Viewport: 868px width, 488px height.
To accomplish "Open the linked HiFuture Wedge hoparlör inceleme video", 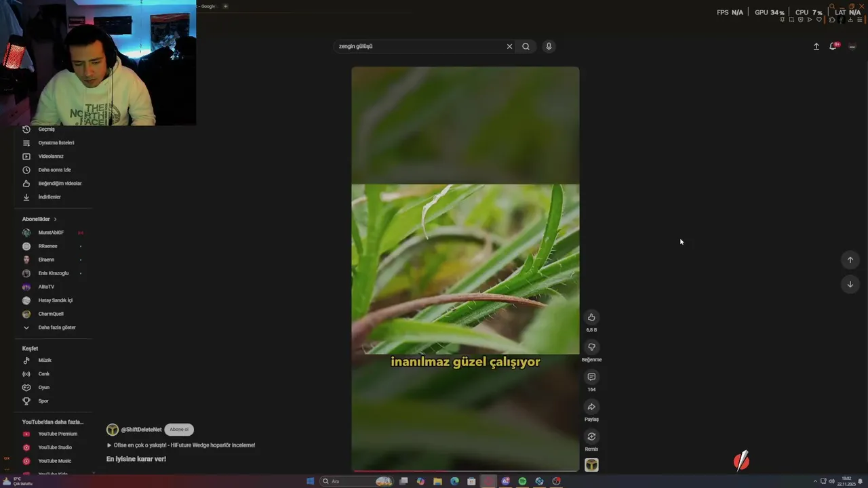I will pos(181,445).
